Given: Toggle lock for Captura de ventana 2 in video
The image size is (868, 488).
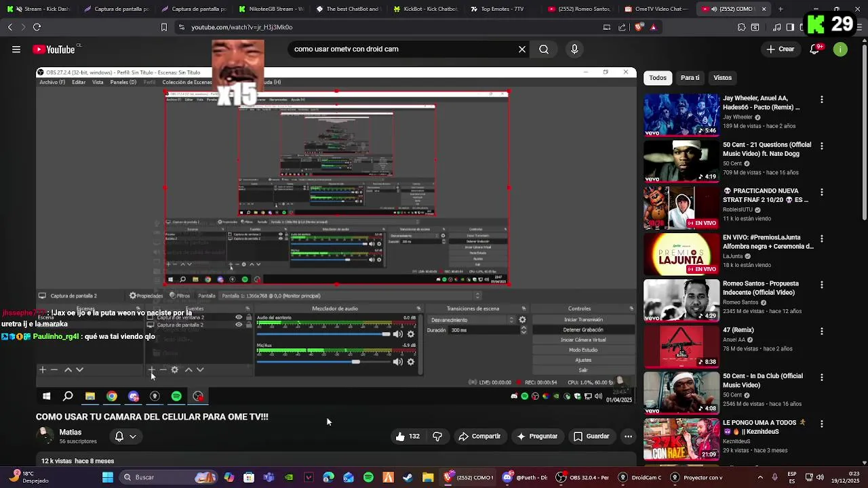Looking at the screenshot, I should pyautogui.click(x=249, y=317).
